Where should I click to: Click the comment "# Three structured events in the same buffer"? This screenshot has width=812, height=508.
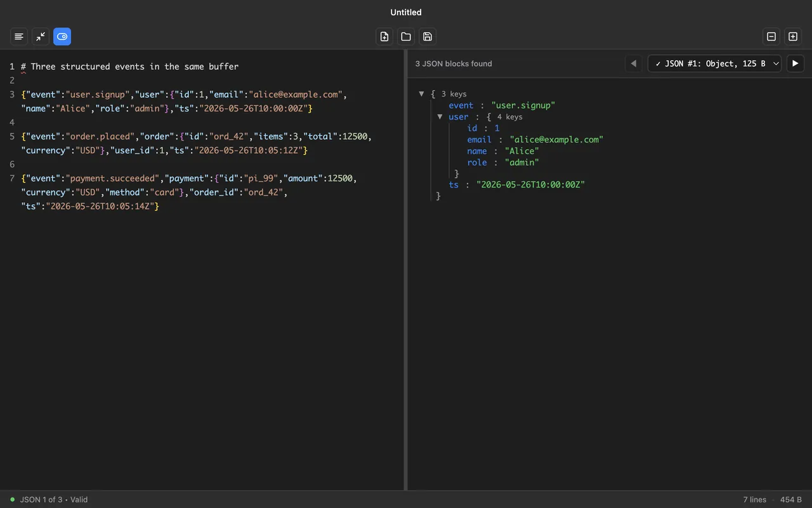pyautogui.click(x=130, y=67)
